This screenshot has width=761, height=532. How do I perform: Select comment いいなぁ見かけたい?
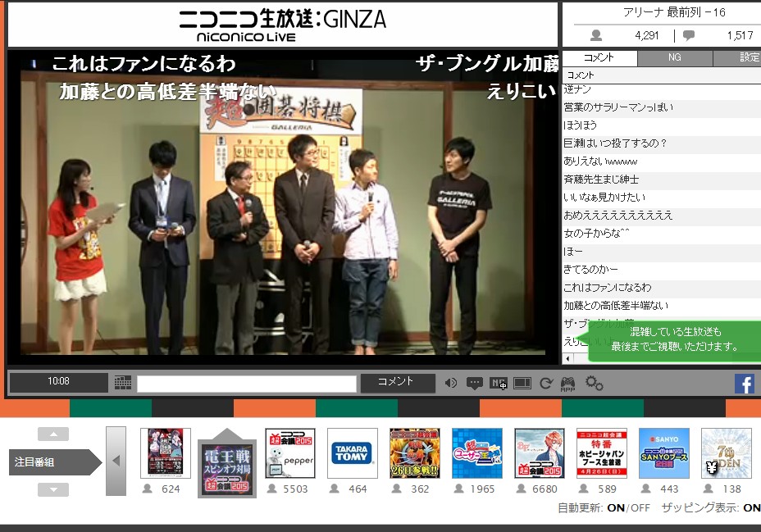click(x=661, y=198)
